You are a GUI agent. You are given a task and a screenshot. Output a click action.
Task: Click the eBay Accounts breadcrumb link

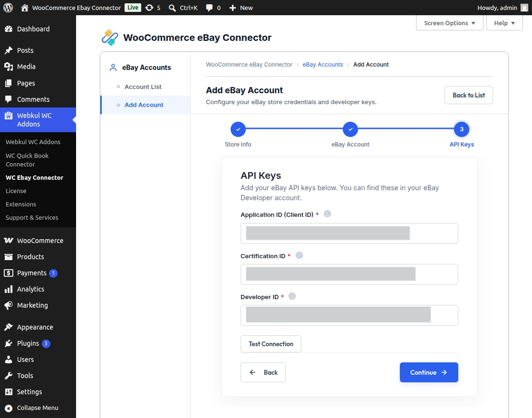pos(323,65)
